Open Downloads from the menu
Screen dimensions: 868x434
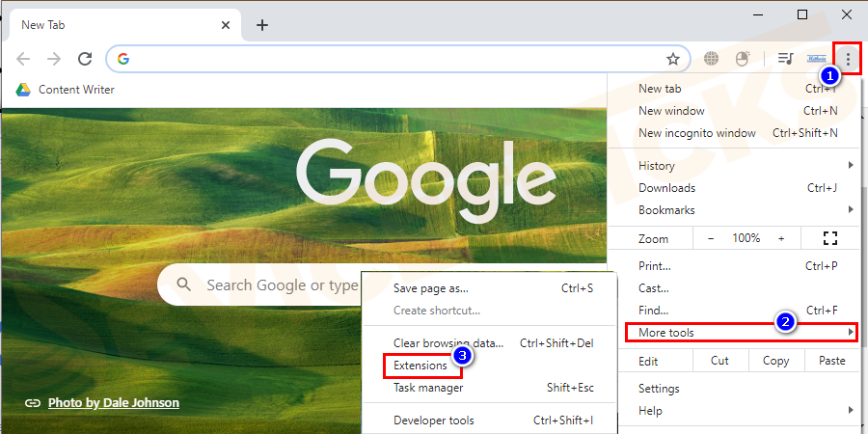click(x=735, y=188)
